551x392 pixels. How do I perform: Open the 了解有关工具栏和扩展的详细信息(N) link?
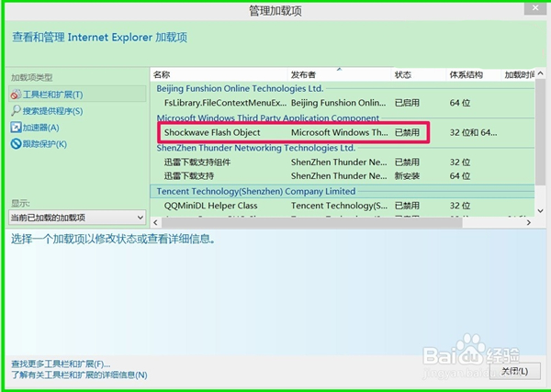tap(79, 375)
